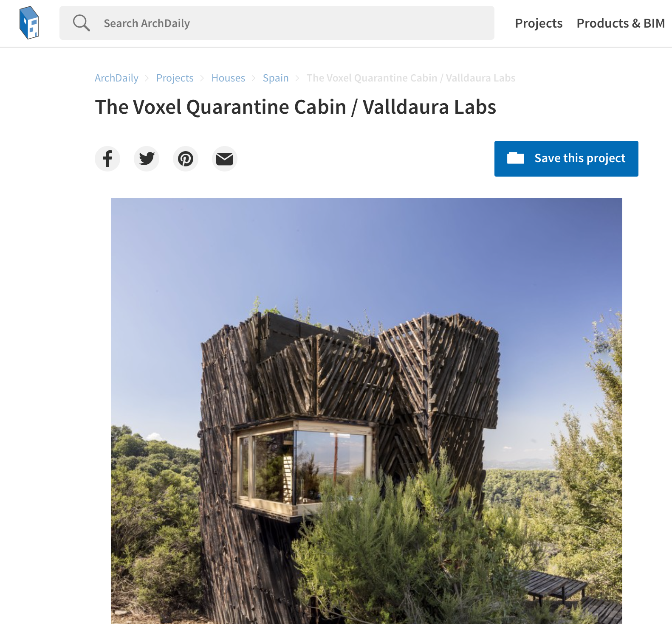Viewport: 672px width, 624px height.
Task: Click the Save this project button
Action: click(x=566, y=159)
